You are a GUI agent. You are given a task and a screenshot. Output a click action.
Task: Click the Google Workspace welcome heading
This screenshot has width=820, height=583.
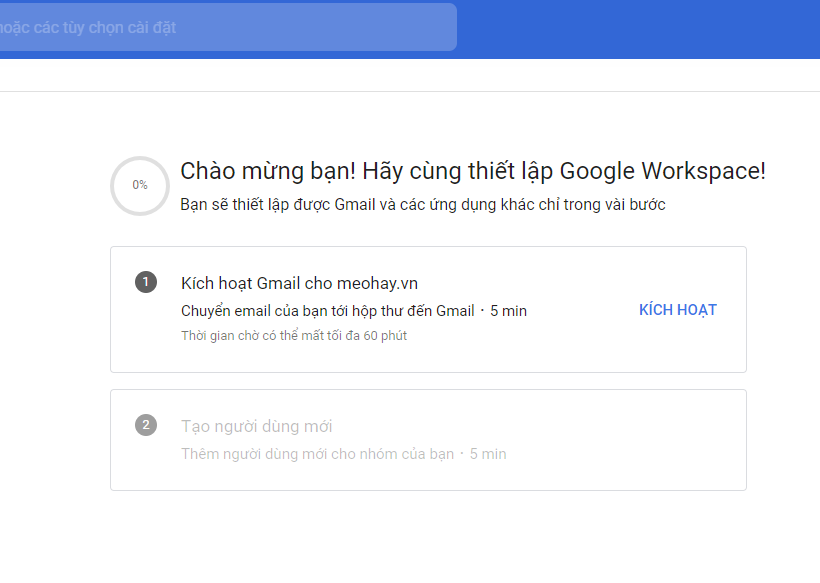coord(473,171)
